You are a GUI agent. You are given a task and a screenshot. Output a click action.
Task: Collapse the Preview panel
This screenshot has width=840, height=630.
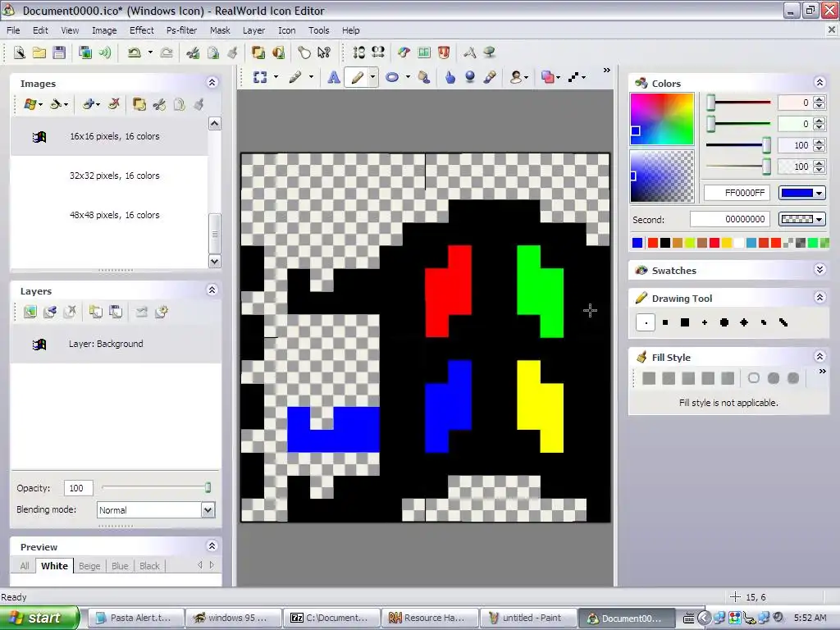tap(212, 546)
